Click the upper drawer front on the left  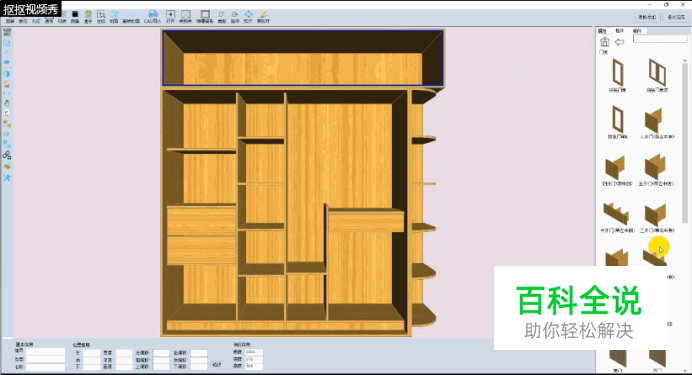coord(201,220)
